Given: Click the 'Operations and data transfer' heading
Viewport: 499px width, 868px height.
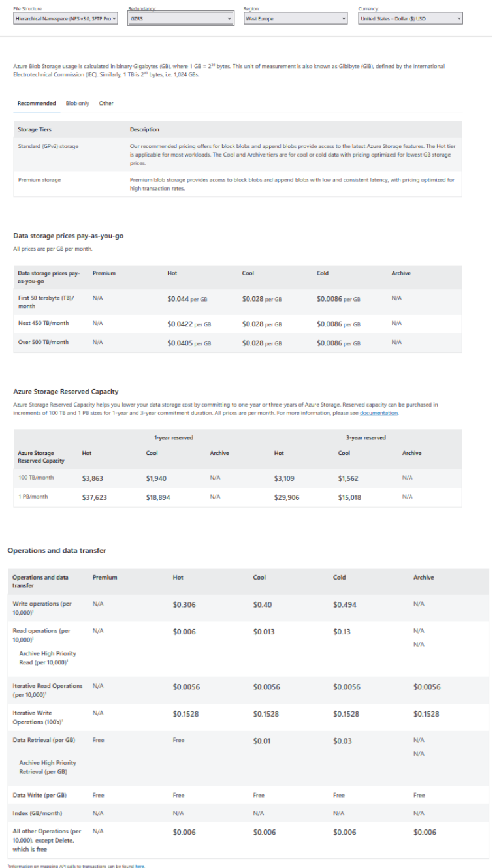Looking at the screenshot, I should click(x=57, y=550).
